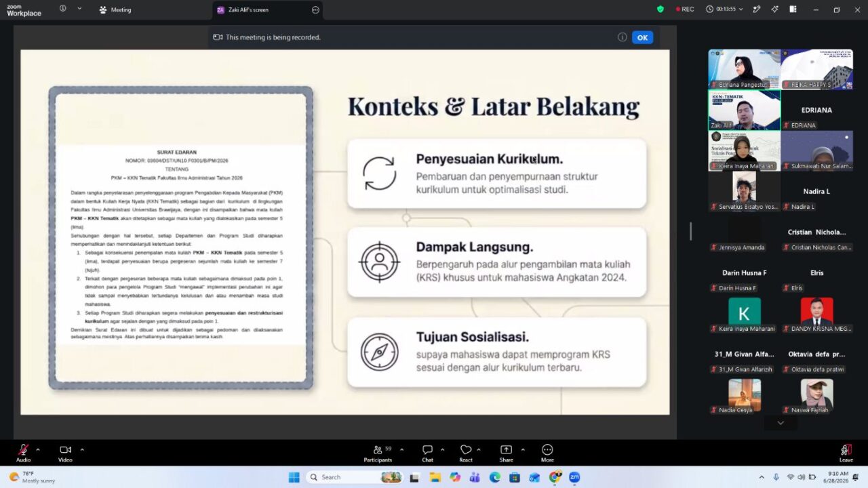Select the Darin Husna F participant tile

(745, 272)
